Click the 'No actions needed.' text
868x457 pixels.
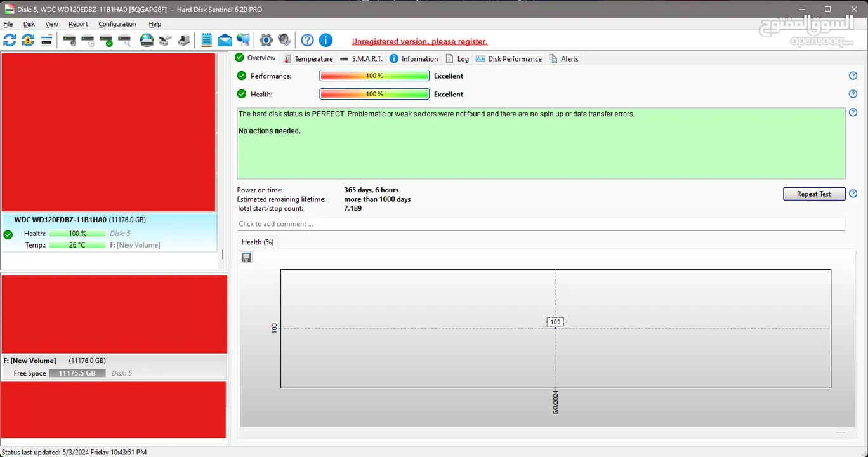click(x=270, y=131)
